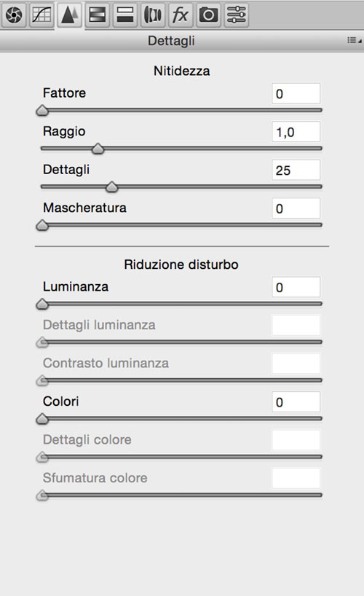Click the Fattore slider handle
The width and height of the screenshot is (364, 596).
tap(42, 111)
